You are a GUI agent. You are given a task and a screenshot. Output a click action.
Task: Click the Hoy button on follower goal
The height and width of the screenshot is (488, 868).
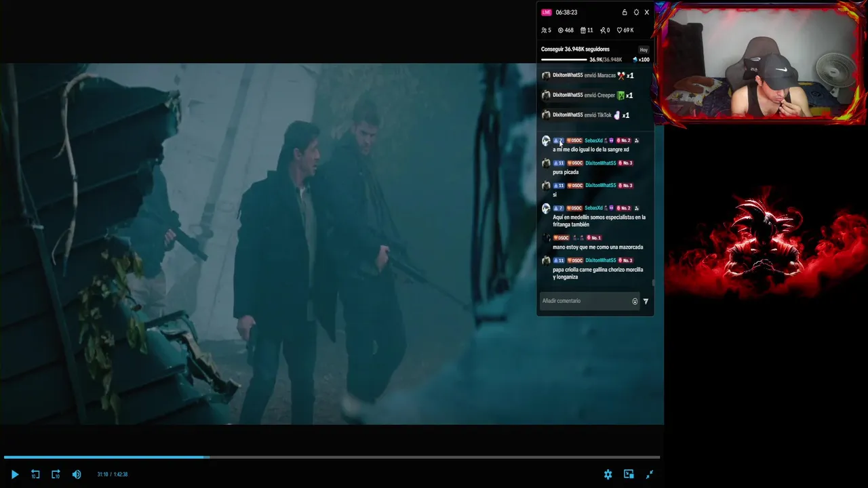pos(644,49)
